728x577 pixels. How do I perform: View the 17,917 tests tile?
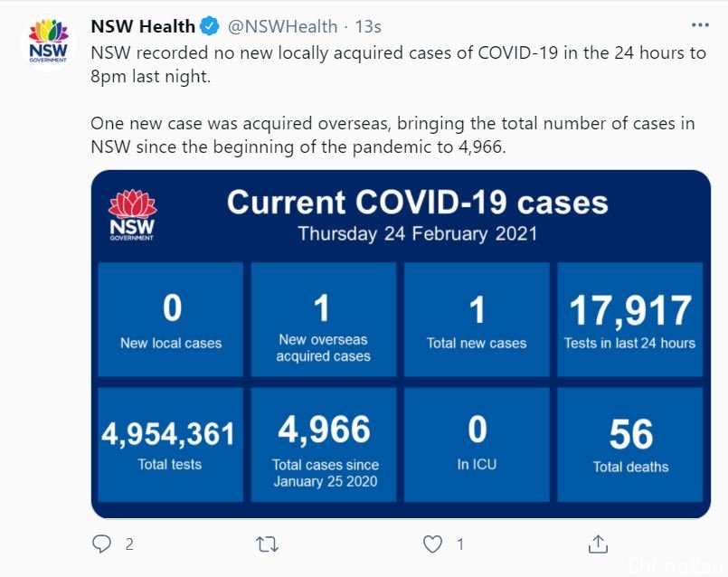click(630, 319)
